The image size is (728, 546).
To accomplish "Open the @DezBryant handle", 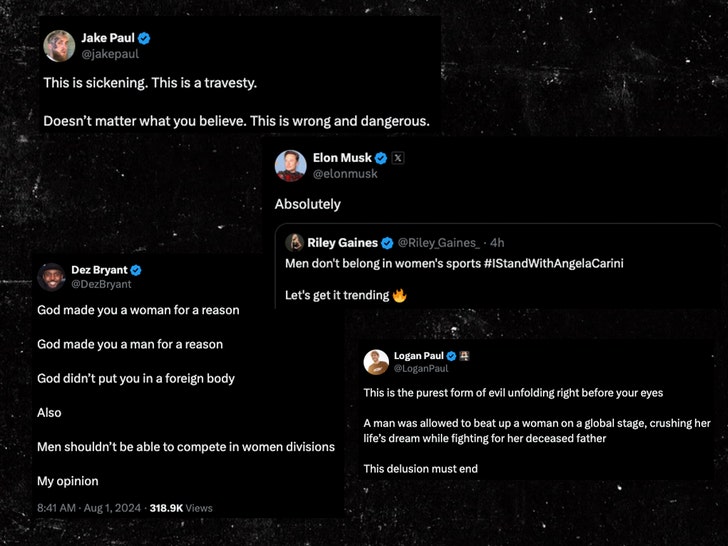I will 100,285.
